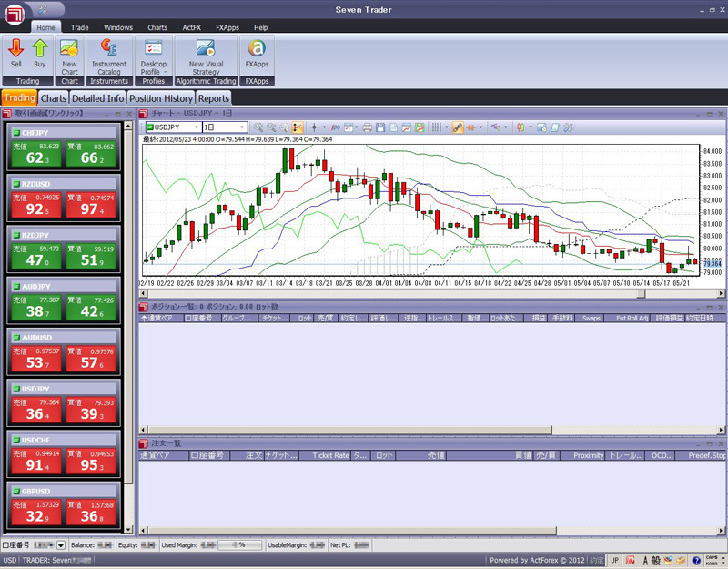
Task: Open account number dropdown in status bar
Action: (x=61, y=545)
